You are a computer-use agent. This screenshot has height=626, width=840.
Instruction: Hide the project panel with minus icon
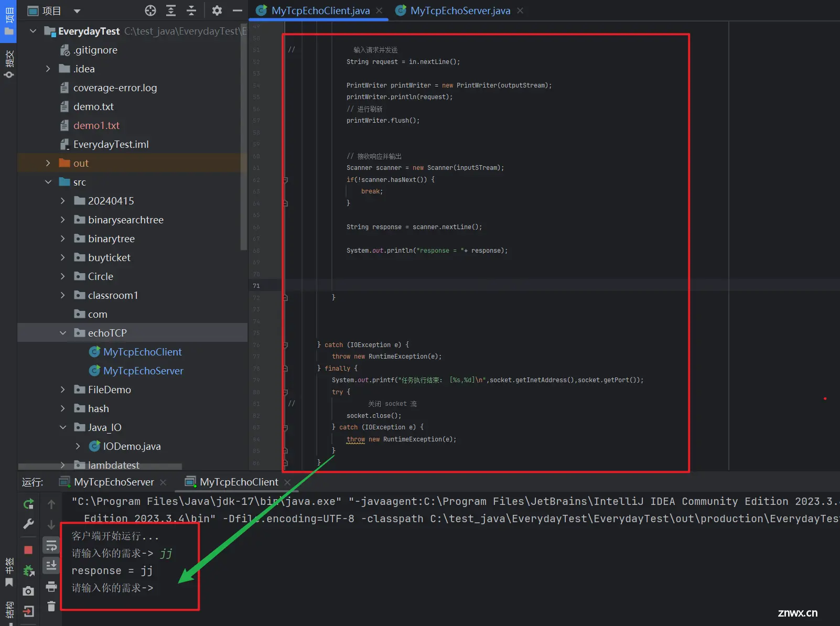238,10
